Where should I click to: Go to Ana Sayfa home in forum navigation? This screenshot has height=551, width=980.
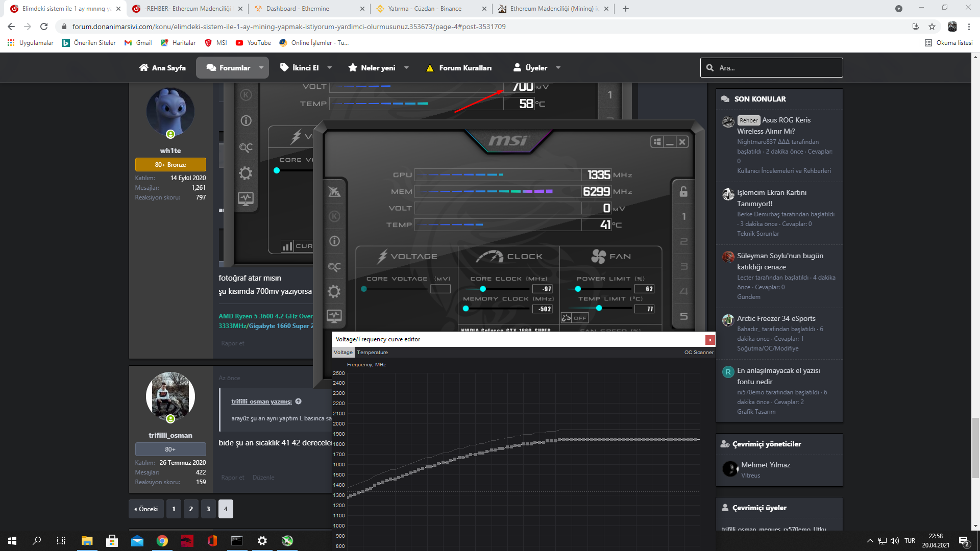click(162, 68)
